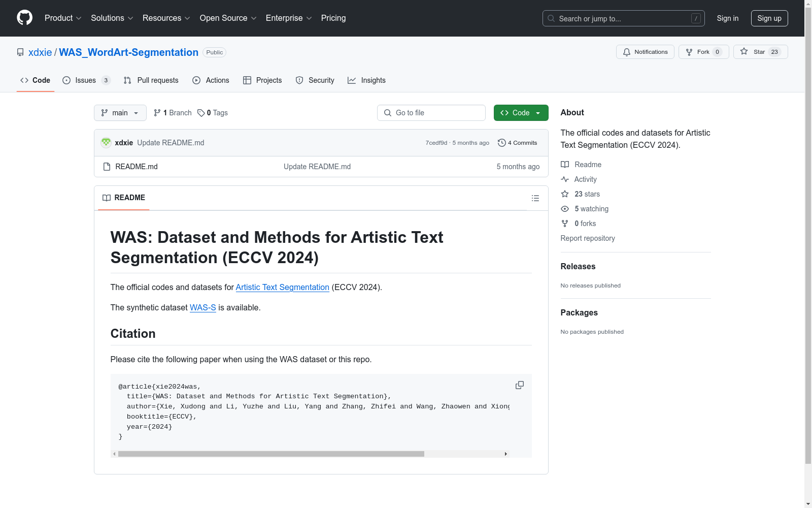Click the code block scroll right arrow
This screenshot has width=812, height=508.
(x=506, y=454)
